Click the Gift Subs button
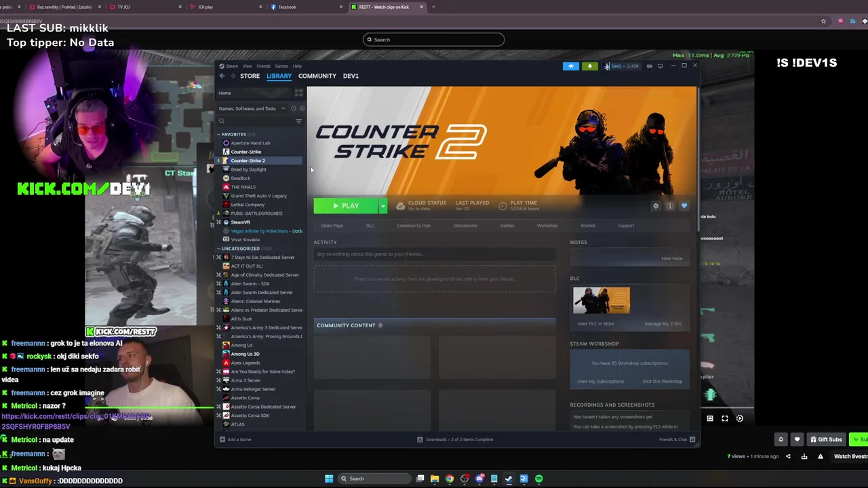The image size is (868, 488). 826,439
